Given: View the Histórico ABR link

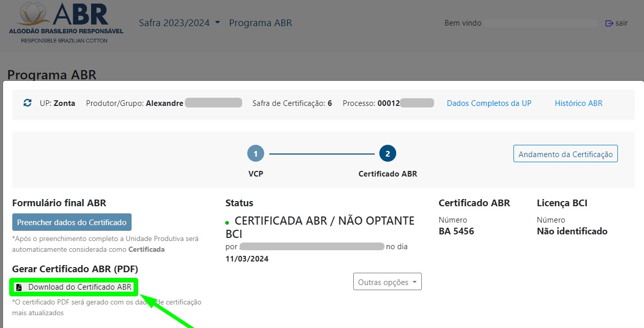Looking at the screenshot, I should (x=578, y=103).
